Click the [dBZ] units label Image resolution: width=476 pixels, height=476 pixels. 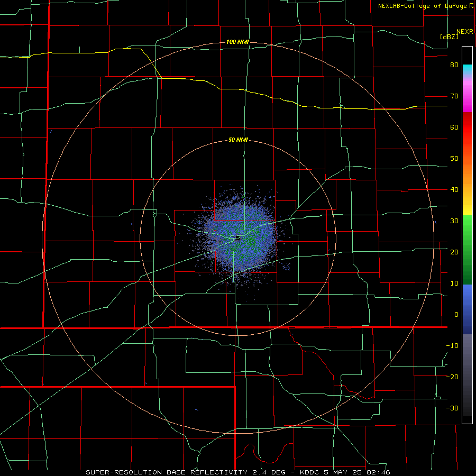click(449, 36)
